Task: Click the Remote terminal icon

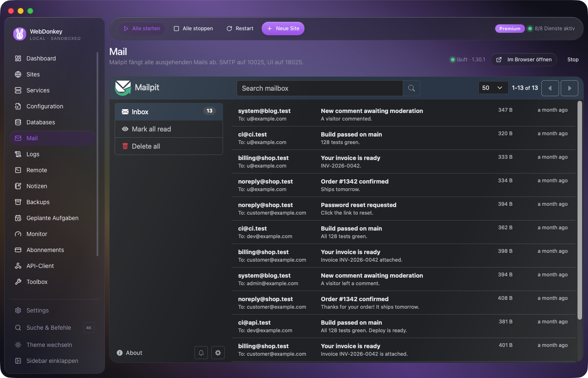Action: click(18, 170)
